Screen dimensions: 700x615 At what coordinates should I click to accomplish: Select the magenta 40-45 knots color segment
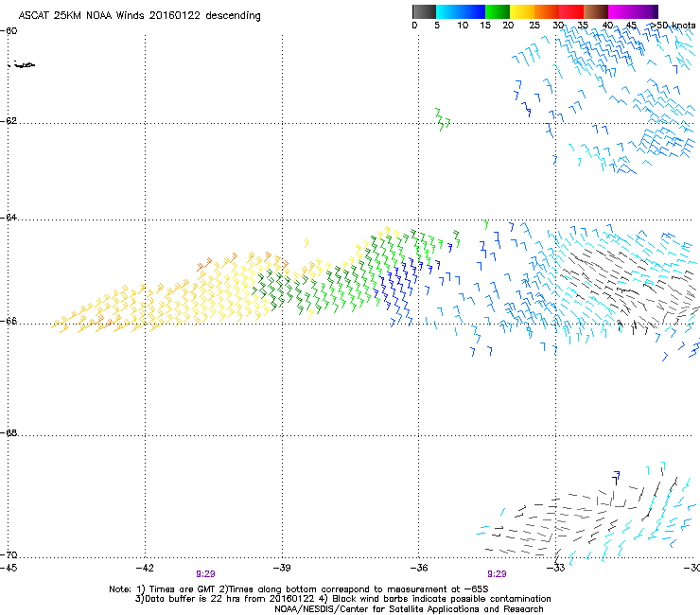(x=621, y=11)
